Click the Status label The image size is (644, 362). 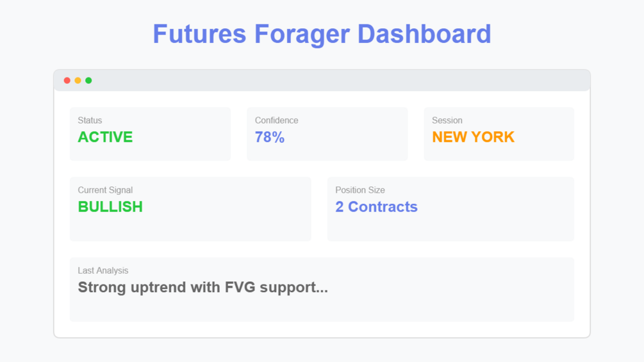point(90,120)
